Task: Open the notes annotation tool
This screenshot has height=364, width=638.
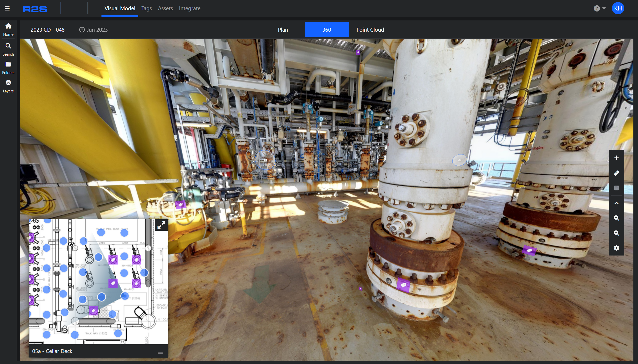Action: click(x=616, y=188)
